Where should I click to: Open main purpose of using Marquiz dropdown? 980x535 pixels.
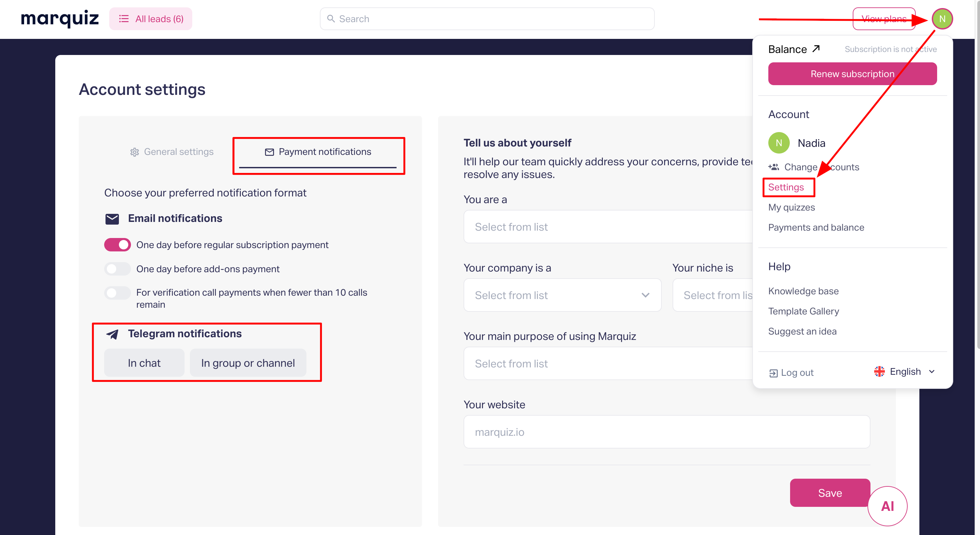pyautogui.click(x=608, y=364)
